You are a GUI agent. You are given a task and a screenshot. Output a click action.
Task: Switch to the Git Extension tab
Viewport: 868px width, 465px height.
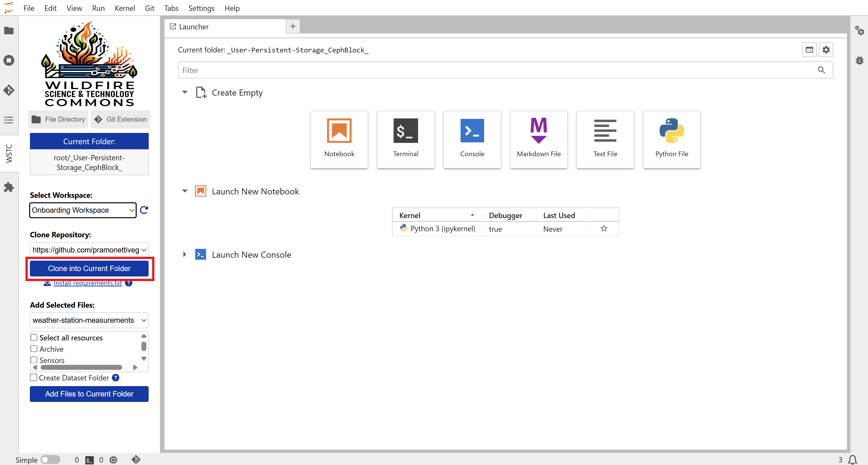click(x=120, y=119)
